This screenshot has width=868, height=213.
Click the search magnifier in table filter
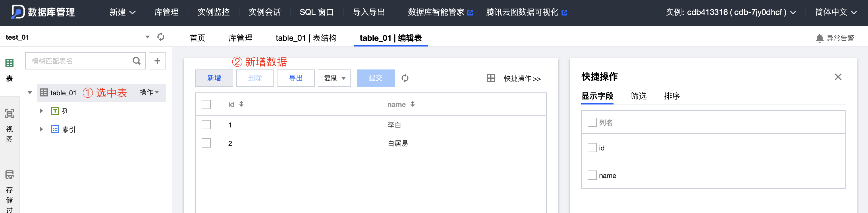tap(136, 61)
